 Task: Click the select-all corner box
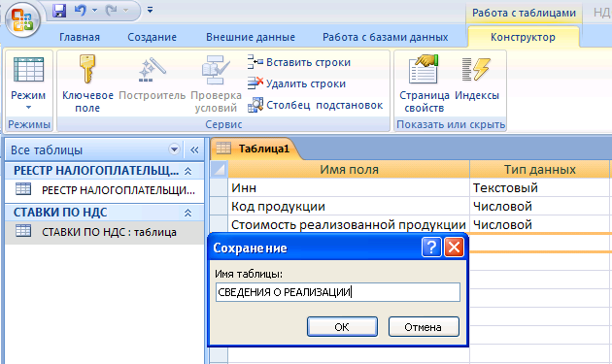(x=219, y=169)
